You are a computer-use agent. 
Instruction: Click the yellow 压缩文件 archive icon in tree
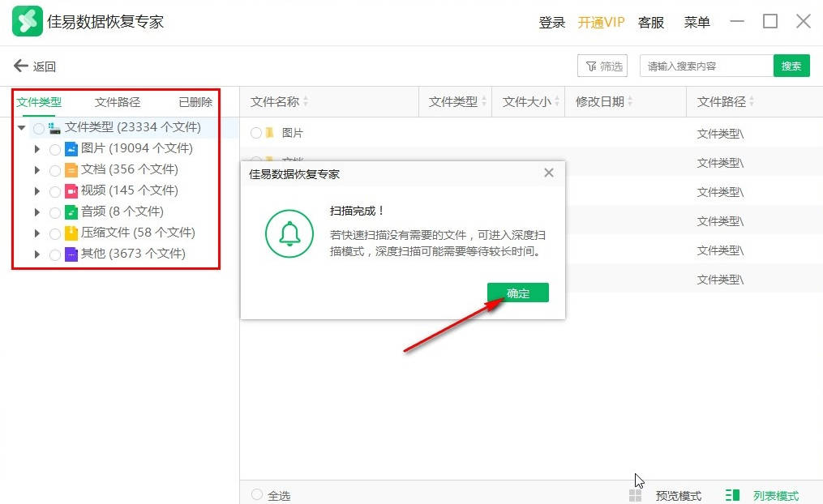tap(71, 233)
